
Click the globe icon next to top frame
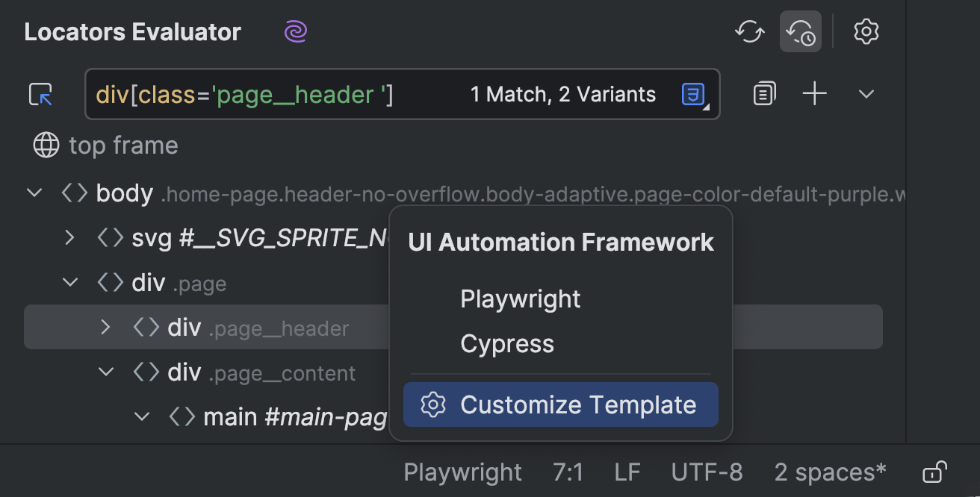(46, 145)
